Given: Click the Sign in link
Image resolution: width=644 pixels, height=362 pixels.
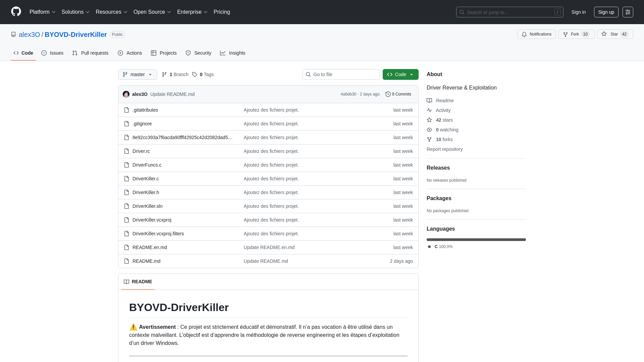Looking at the screenshot, I should [x=579, y=12].
